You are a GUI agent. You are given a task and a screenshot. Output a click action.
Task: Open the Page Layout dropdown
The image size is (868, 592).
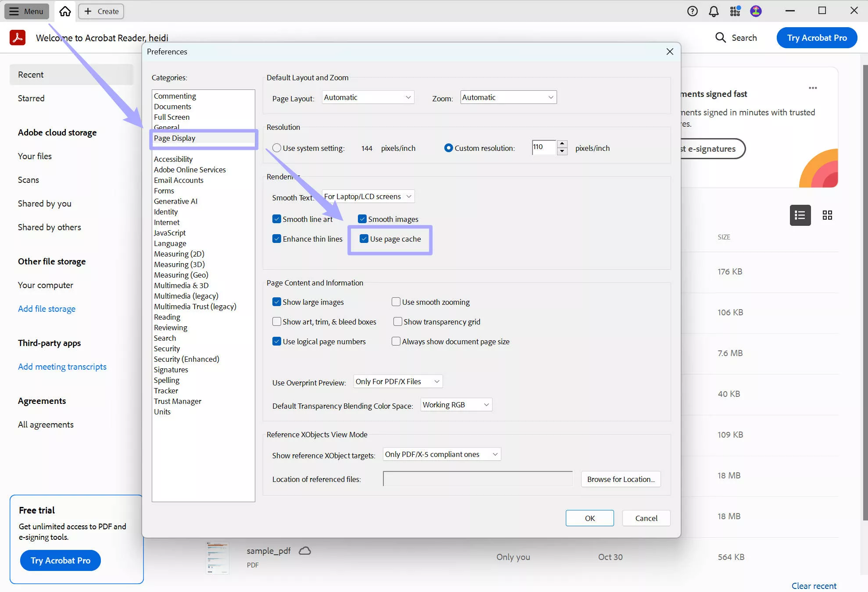[368, 97]
